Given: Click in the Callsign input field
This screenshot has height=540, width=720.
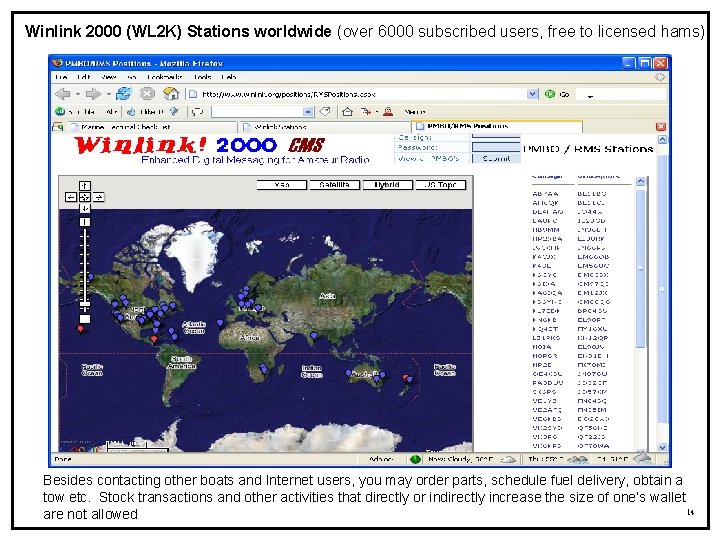Looking at the screenshot, I should (x=496, y=137).
